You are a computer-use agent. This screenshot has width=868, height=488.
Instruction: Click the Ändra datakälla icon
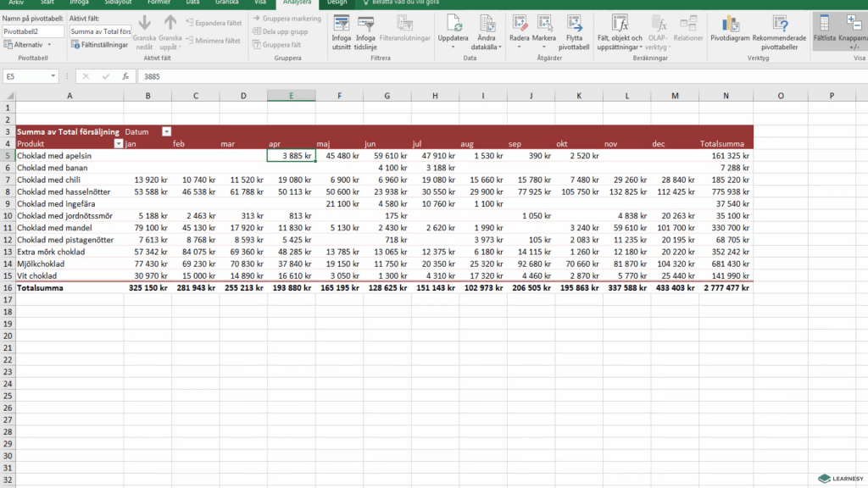[487, 24]
